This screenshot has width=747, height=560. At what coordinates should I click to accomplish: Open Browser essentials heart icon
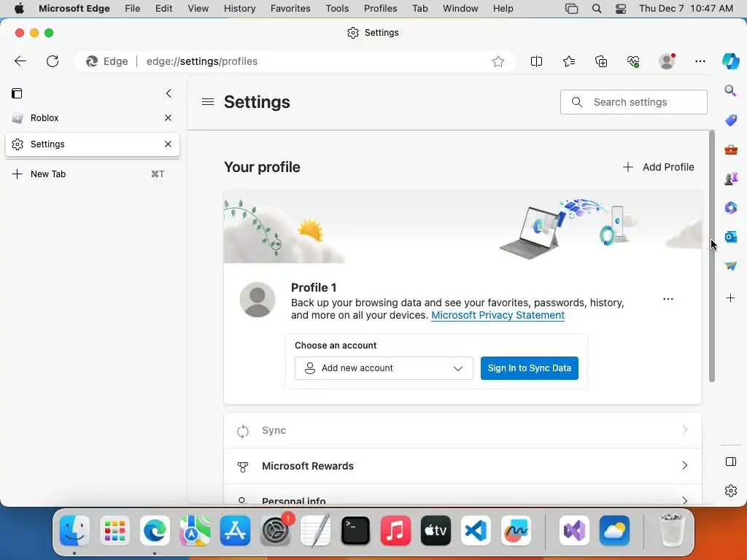pyautogui.click(x=633, y=61)
